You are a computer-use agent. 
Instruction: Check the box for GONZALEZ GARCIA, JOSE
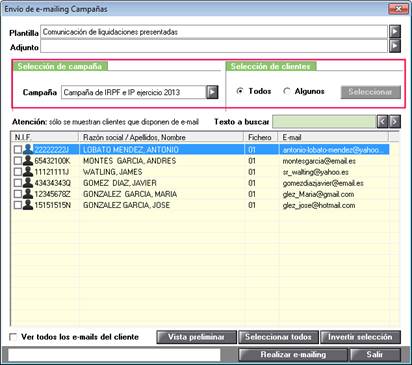tap(18, 205)
